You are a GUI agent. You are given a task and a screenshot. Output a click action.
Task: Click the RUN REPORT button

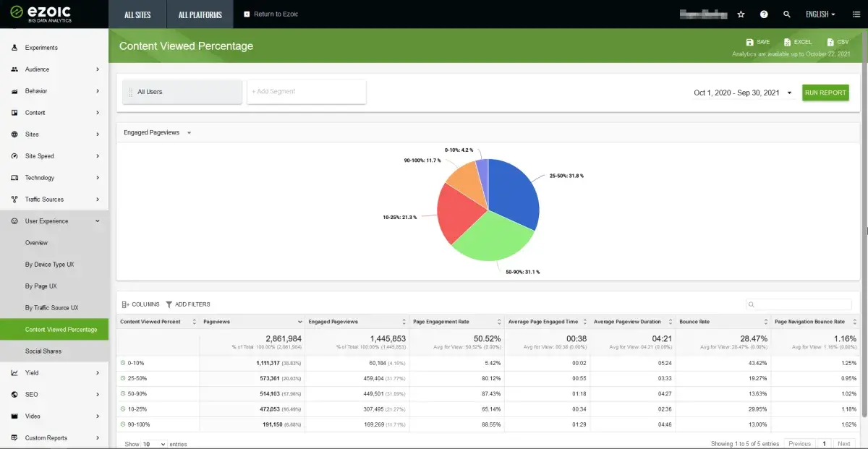(825, 93)
